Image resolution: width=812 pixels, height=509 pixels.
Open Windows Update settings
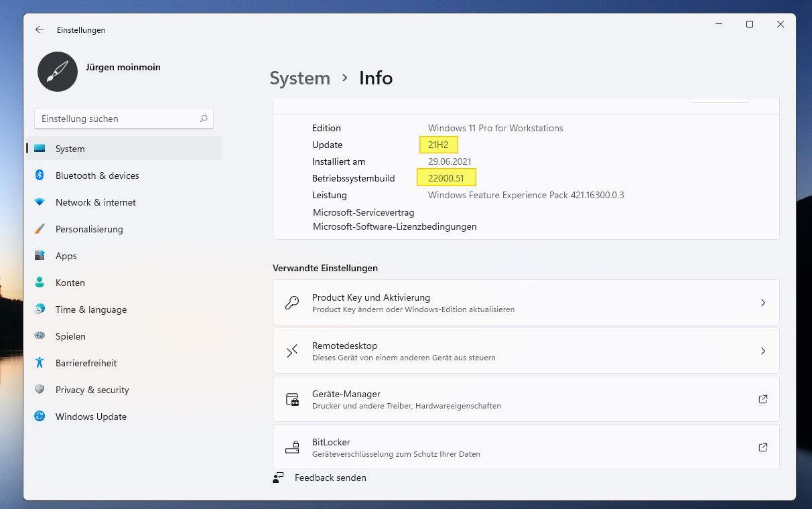[x=124, y=417]
